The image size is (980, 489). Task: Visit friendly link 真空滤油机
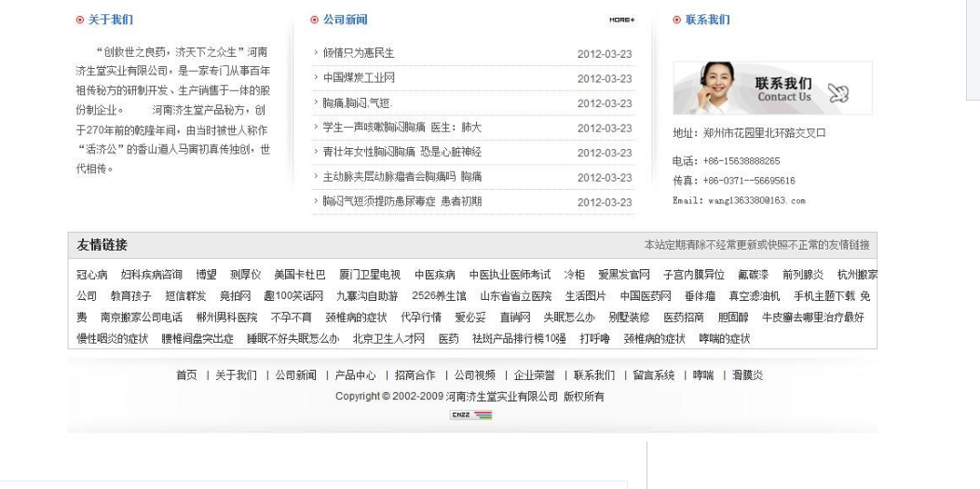click(x=755, y=296)
